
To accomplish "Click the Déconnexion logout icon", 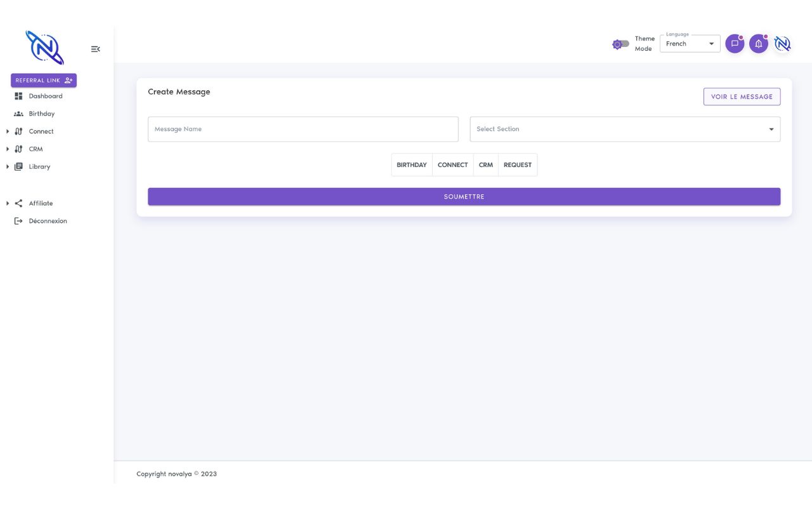I will tap(18, 221).
